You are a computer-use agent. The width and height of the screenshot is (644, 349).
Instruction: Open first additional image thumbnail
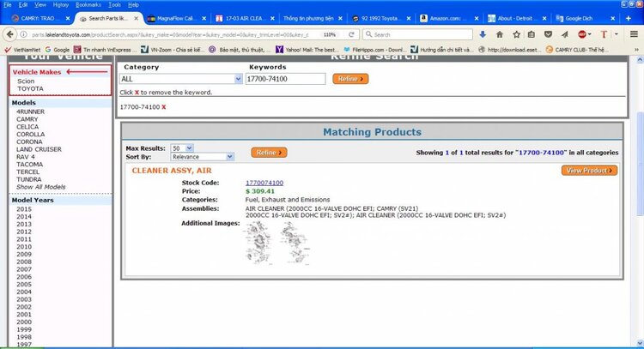pyautogui.click(x=258, y=243)
